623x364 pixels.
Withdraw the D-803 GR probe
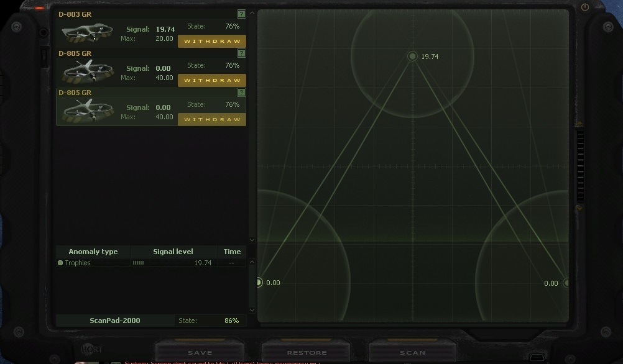click(212, 41)
